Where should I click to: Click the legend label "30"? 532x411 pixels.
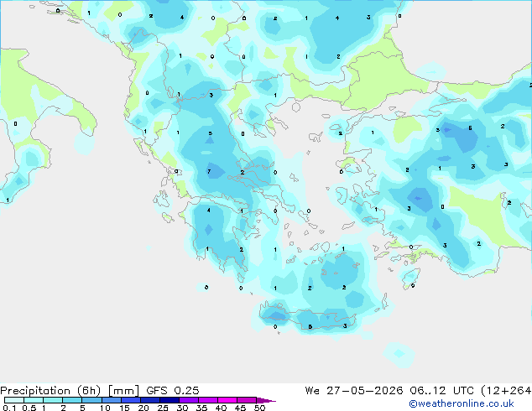pos(183,408)
